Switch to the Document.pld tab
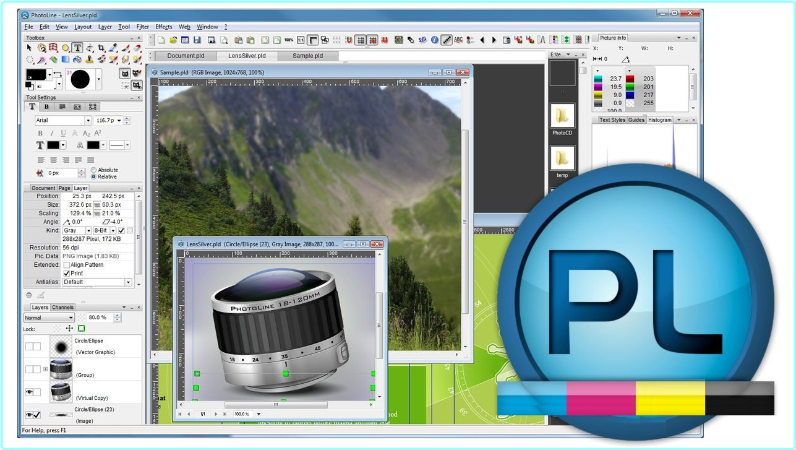 [x=186, y=55]
